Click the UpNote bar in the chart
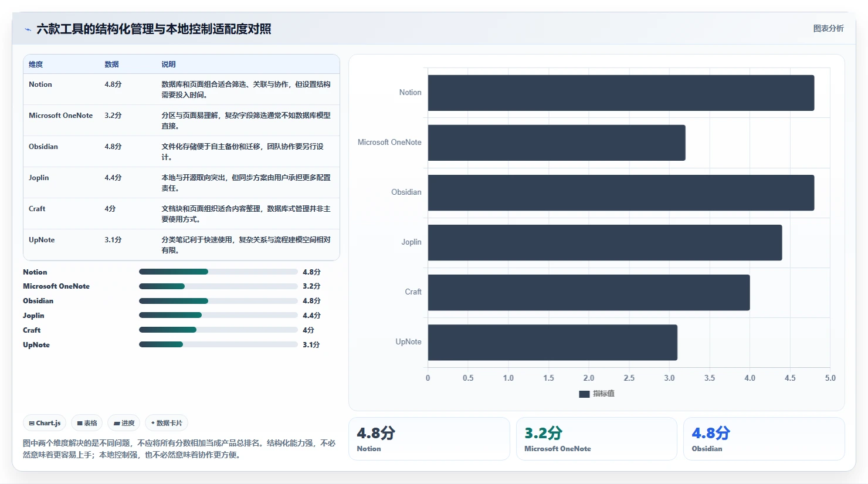868x484 pixels. 552,342
